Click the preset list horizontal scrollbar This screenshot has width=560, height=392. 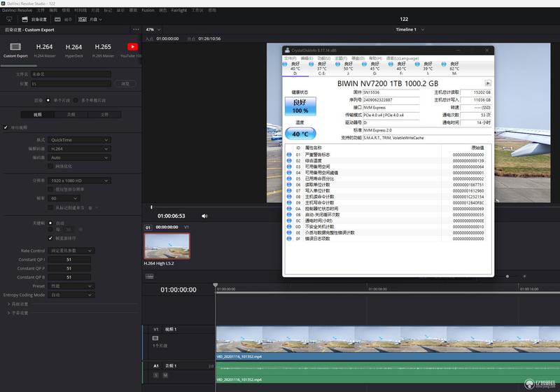pos(19,66)
